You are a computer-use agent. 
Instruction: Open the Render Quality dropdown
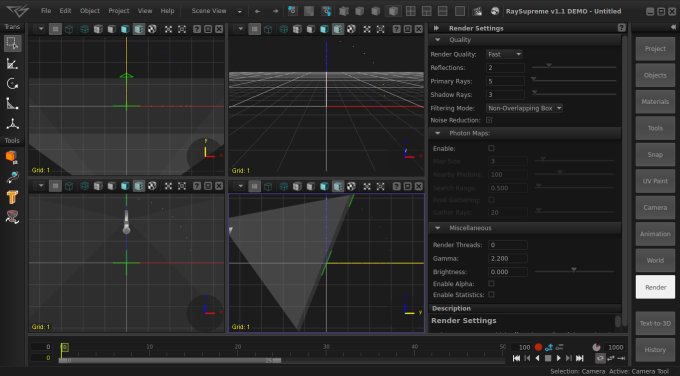tap(504, 54)
